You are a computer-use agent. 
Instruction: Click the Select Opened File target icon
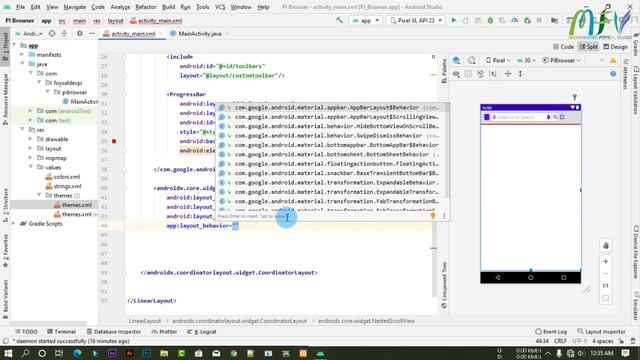point(52,33)
